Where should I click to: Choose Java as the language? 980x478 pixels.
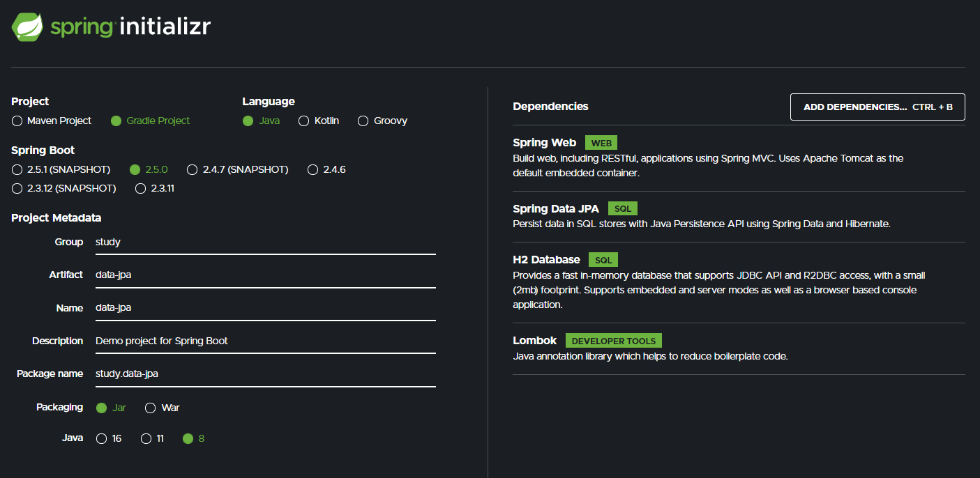261,121
